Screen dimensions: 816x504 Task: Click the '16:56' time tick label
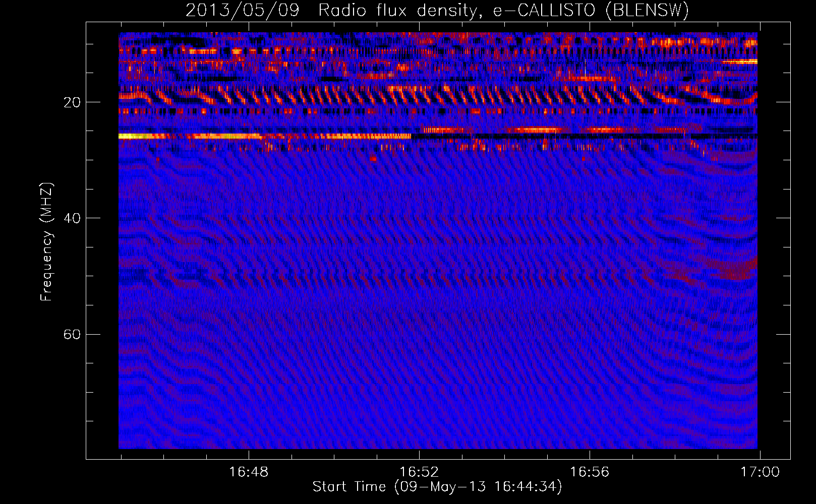(590, 472)
